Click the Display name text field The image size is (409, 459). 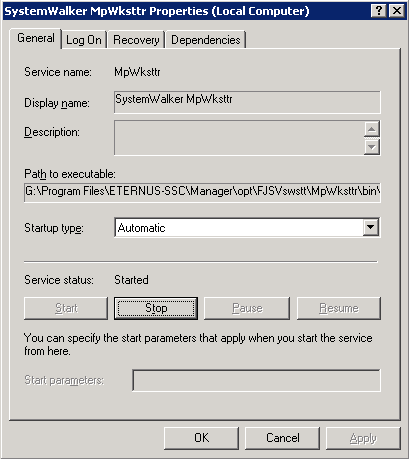(x=247, y=102)
